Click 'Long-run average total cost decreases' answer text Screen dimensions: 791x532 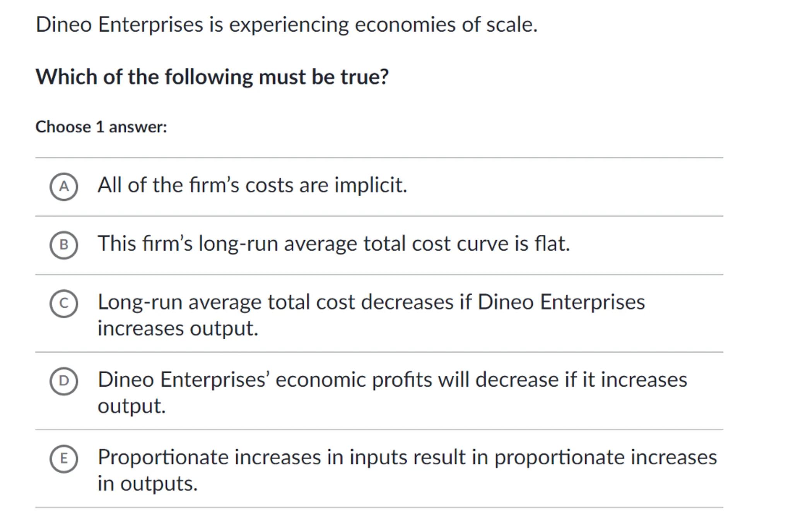click(x=271, y=302)
